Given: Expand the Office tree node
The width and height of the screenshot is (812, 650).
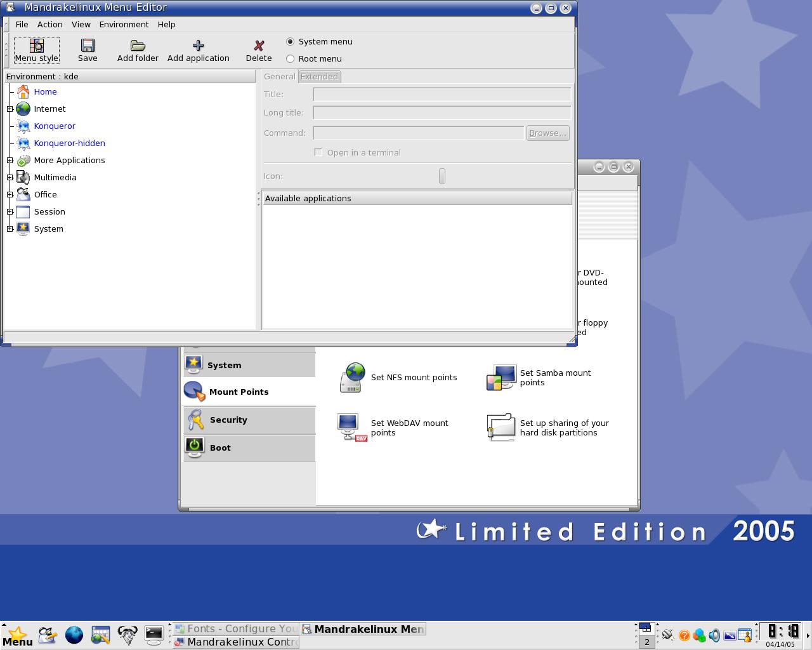Looking at the screenshot, I should (x=10, y=194).
